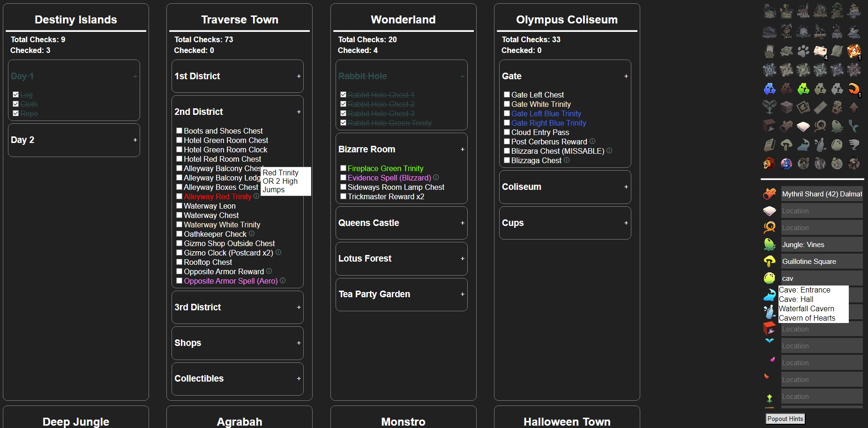Image resolution: width=868 pixels, height=428 pixels.
Task: Expand the 1st District section
Action: click(299, 76)
